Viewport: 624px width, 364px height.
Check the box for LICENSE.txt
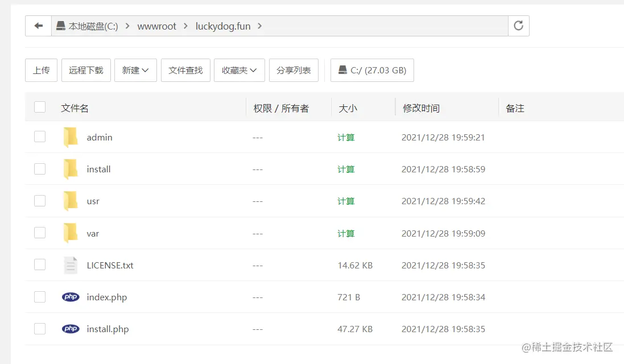pyautogui.click(x=40, y=264)
